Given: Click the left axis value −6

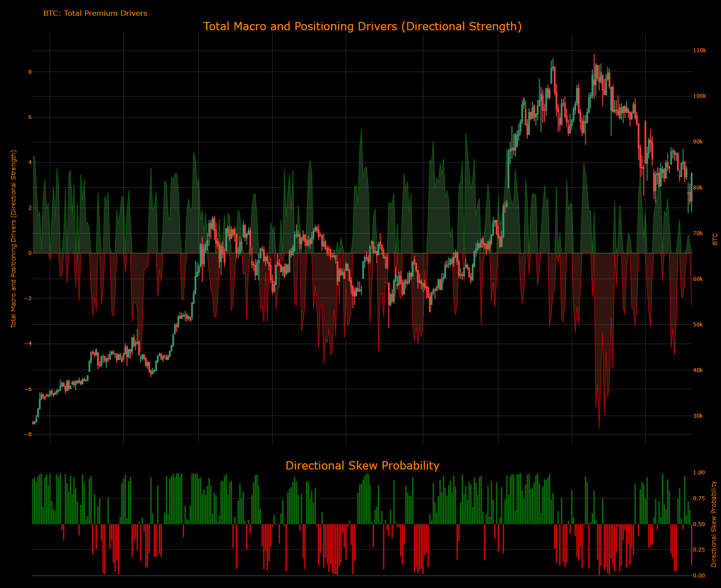Looking at the screenshot, I should pyautogui.click(x=28, y=389).
